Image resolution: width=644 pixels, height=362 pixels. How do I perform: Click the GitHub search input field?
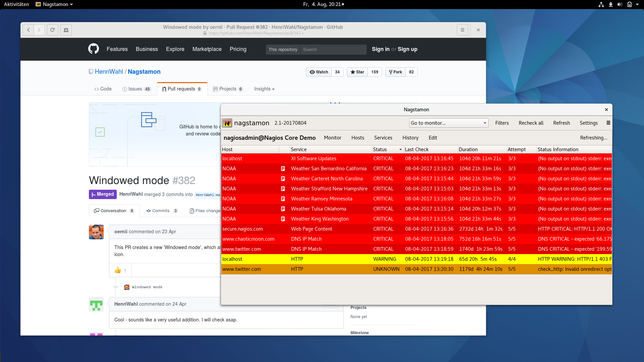pyautogui.click(x=333, y=49)
